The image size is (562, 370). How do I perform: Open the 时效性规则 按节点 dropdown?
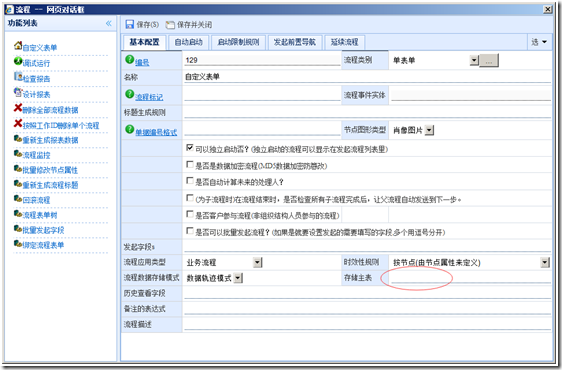coord(545,262)
